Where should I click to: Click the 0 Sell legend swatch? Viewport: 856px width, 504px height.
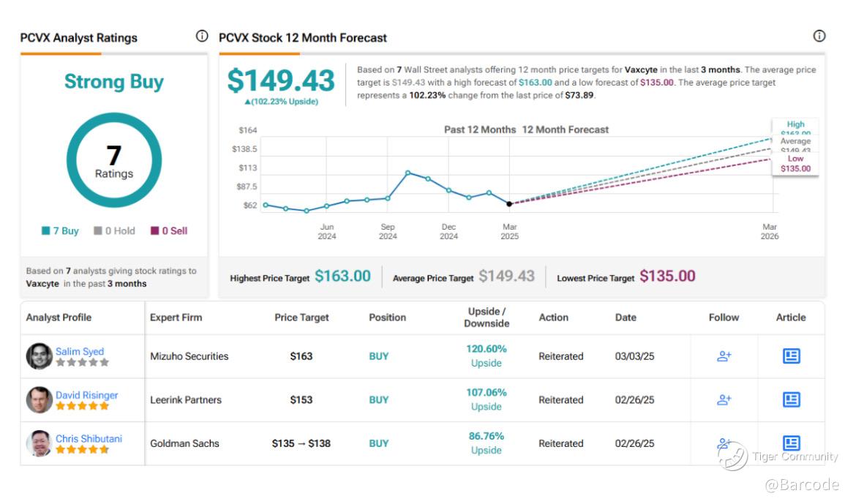pos(155,230)
